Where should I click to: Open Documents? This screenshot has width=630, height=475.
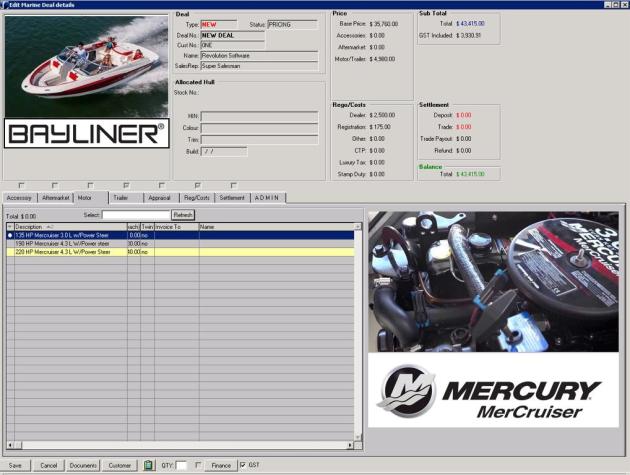click(83, 465)
